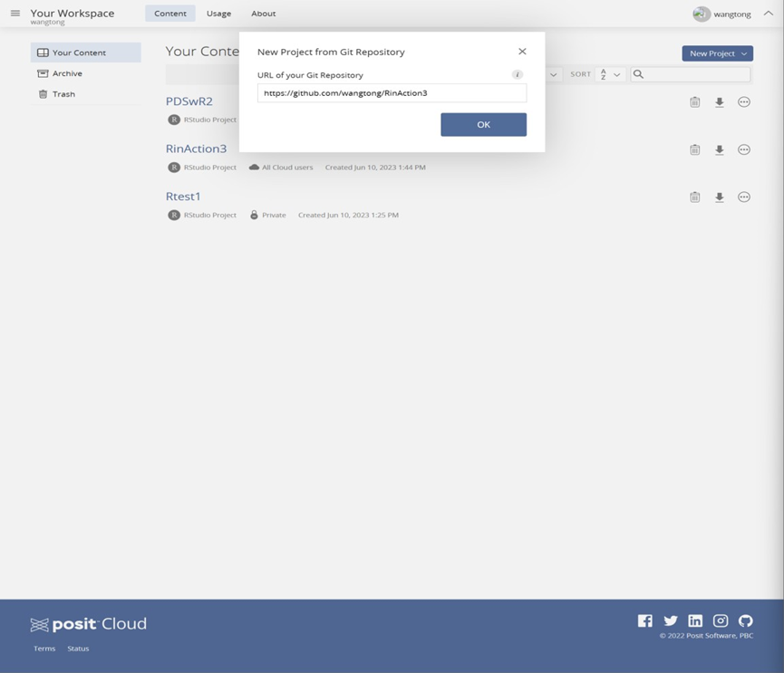Open the Rtest1 project

pos(183,197)
